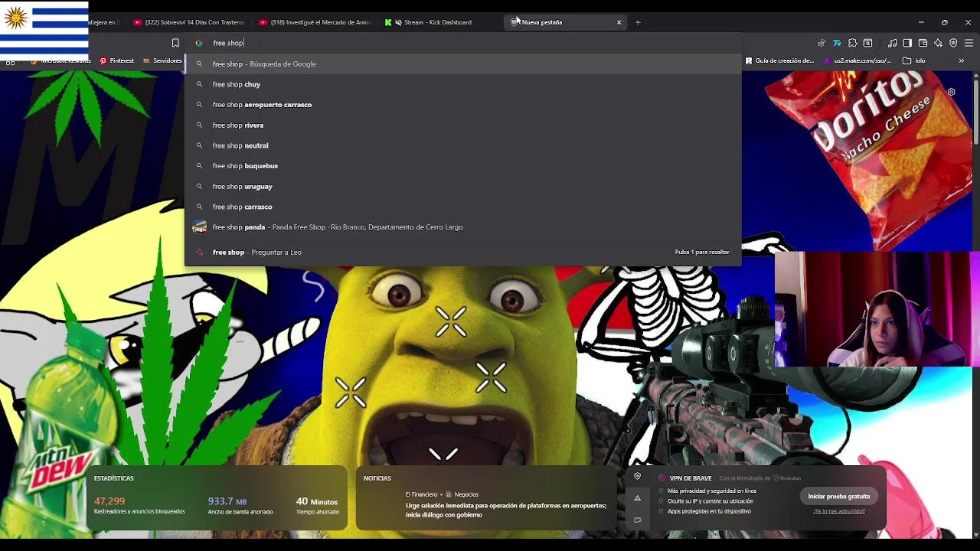Click the address bar containing free shop
The image size is (980, 551).
tap(462, 43)
